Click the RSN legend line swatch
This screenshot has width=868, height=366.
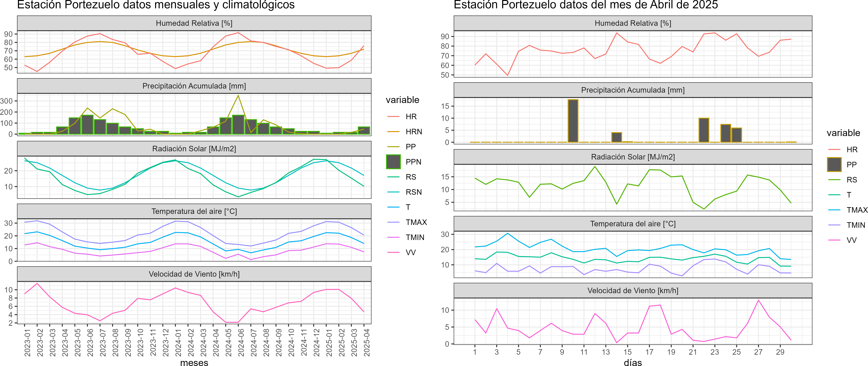[x=393, y=192]
